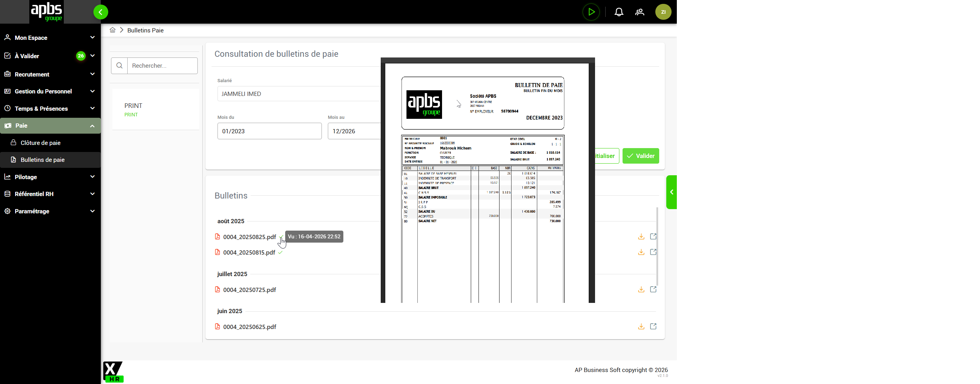The height and width of the screenshot is (384, 980).
Task: Click the août 2025 group heading
Action: (231, 221)
